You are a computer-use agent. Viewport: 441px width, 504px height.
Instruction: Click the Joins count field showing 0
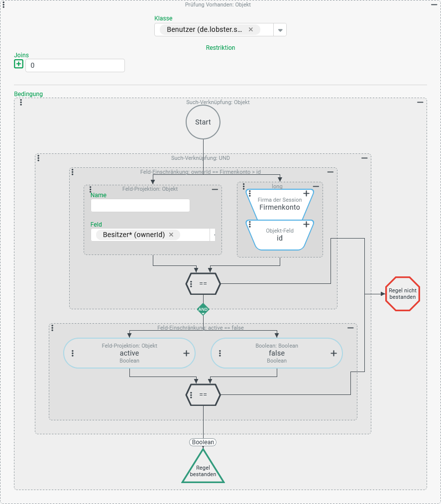pyautogui.click(x=75, y=65)
